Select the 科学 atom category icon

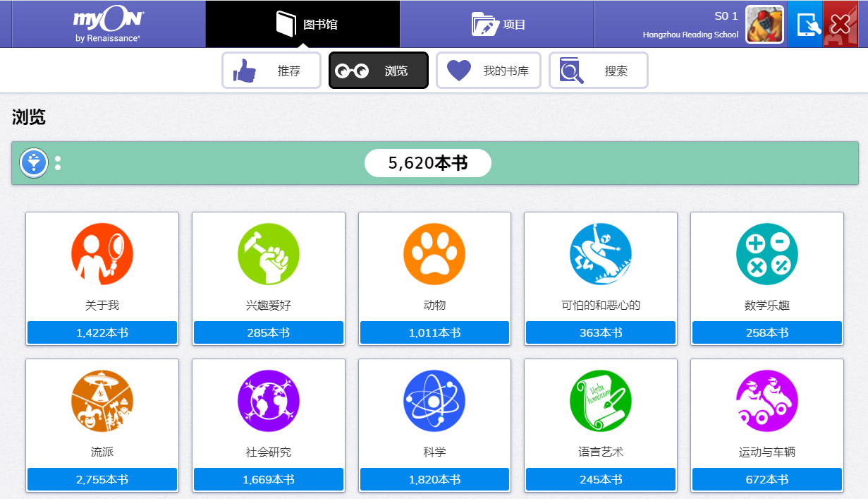pos(434,401)
